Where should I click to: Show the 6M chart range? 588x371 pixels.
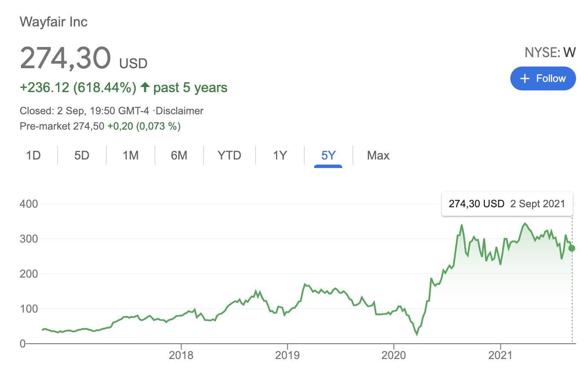click(179, 155)
